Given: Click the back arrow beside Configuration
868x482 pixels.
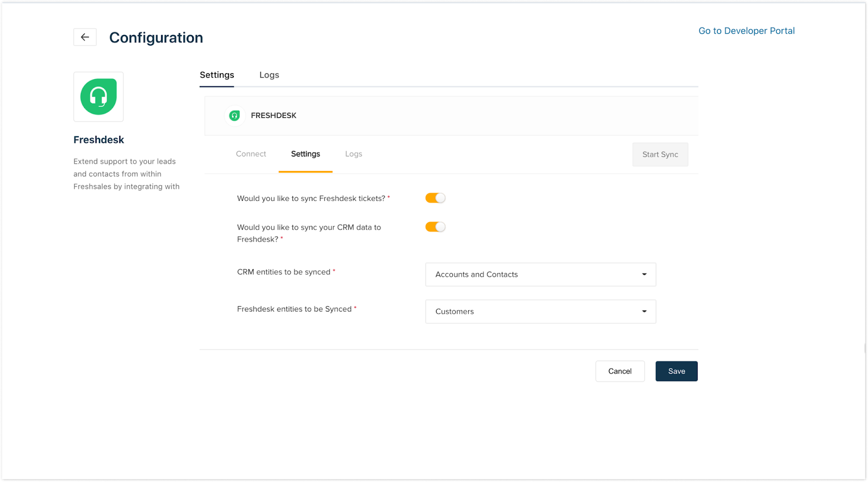Looking at the screenshot, I should click(x=85, y=37).
